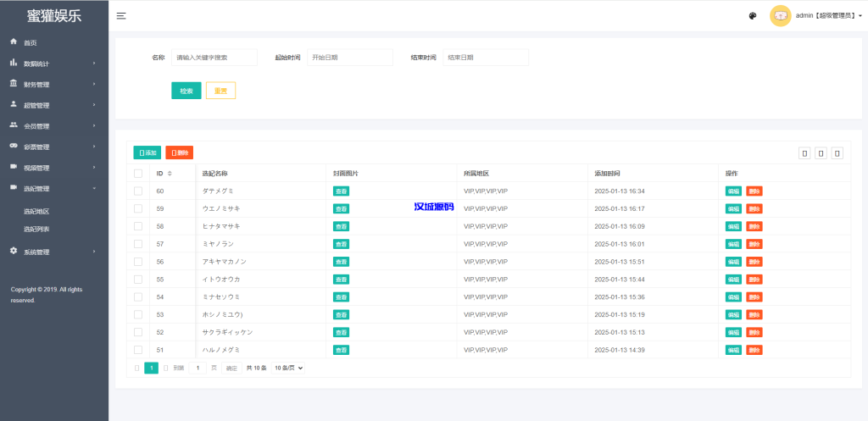Click the gamepad icon for 彩票管理

coord(14,147)
